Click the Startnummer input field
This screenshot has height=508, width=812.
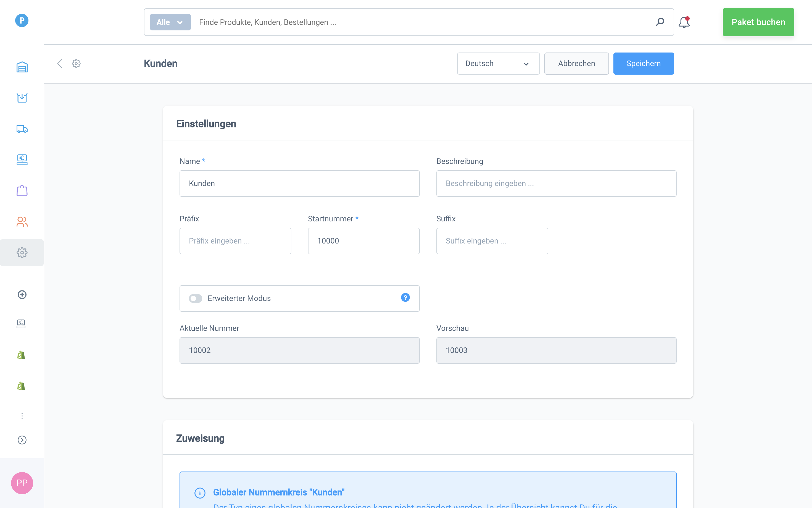tap(363, 241)
